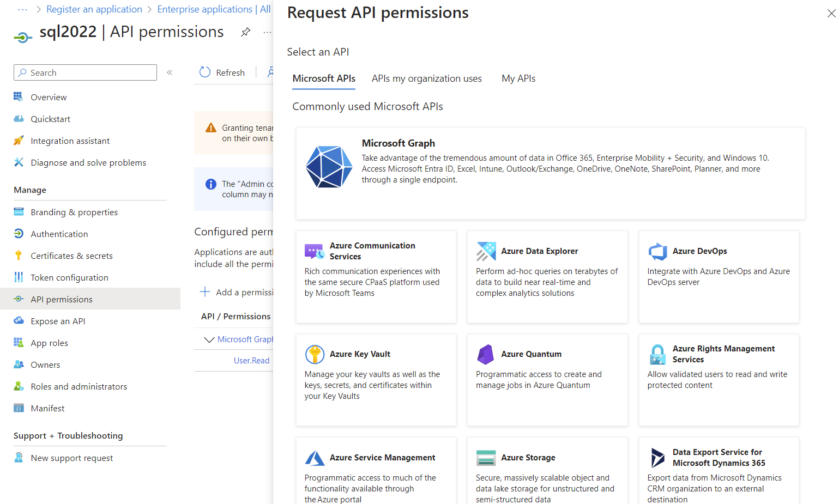Click the Azure Service Management card title
Screen dimensions: 839x504
tap(382, 458)
